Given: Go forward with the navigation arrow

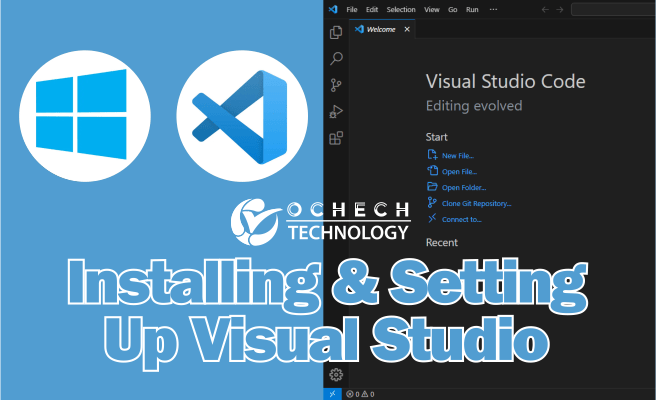Looking at the screenshot, I should [x=560, y=10].
